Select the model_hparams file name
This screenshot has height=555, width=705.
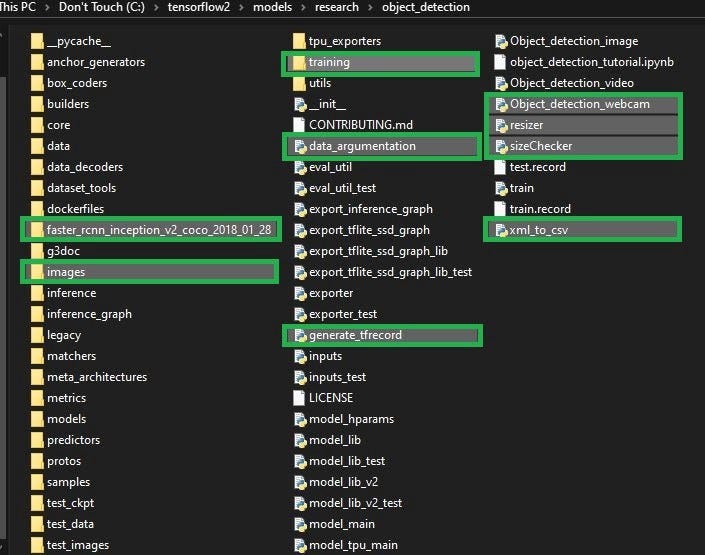pos(352,419)
